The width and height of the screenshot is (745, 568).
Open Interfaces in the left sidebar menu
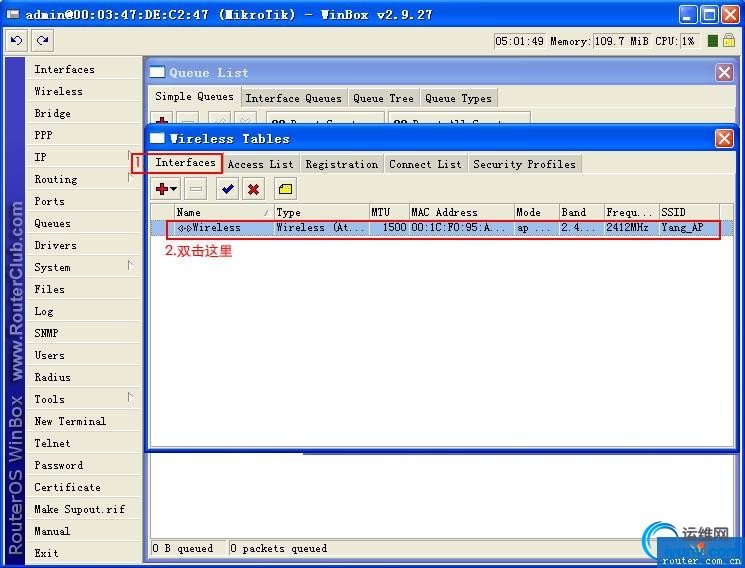point(83,69)
